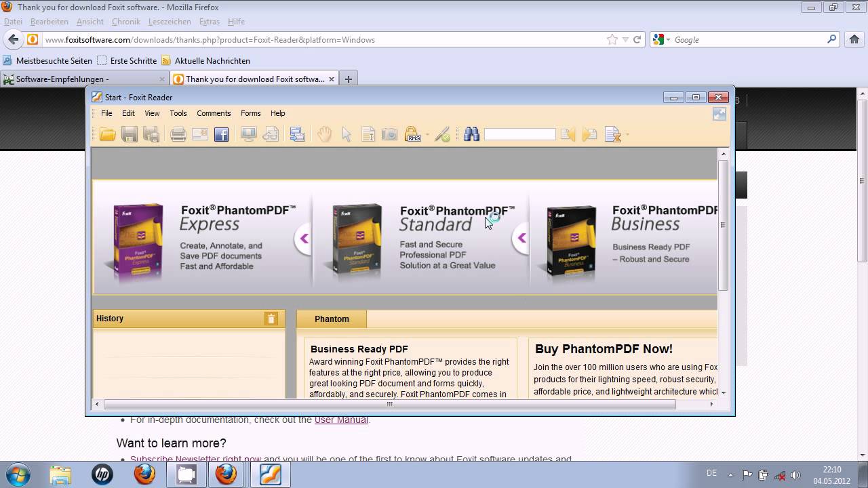Switch to Software-Empfehlungen tab in Firefox
Image resolution: width=868 pixels, height=488 pixels.
84,79
